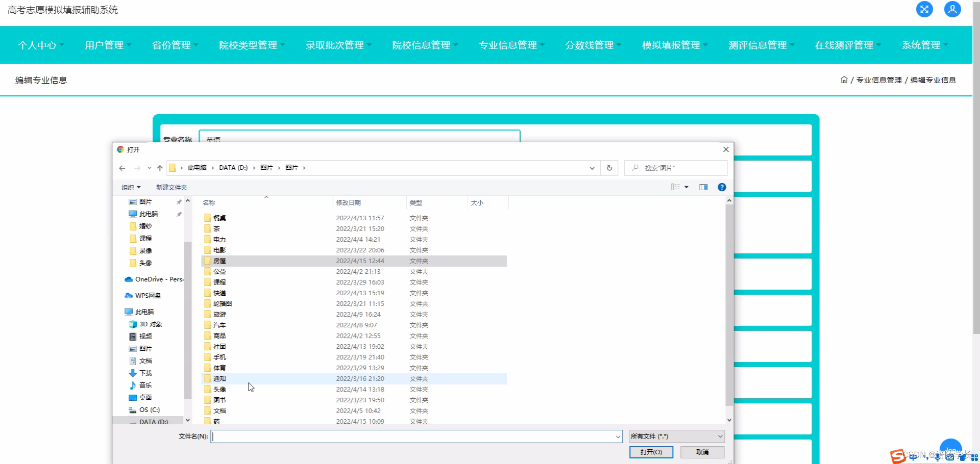This screenshot has height=464, width=980.
Task: Select the 旅游 folder row
Action: point(354,314)
